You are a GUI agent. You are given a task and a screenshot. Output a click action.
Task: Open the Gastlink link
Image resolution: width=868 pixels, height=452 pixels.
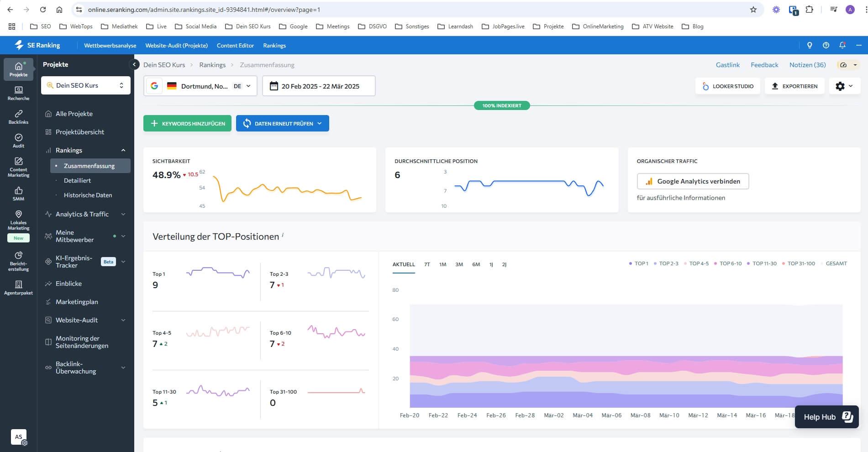pos(727,65)
